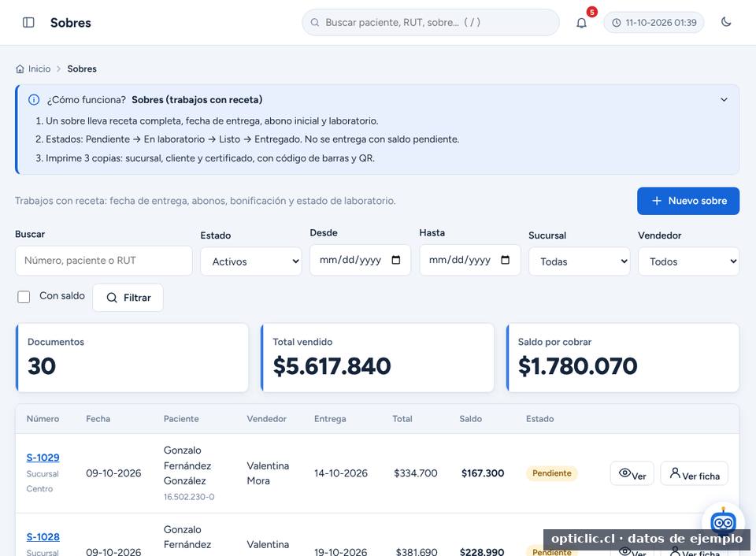
Task: Click saldo value $167.300 in S-1029 row
Action: [x=483, y=473]
